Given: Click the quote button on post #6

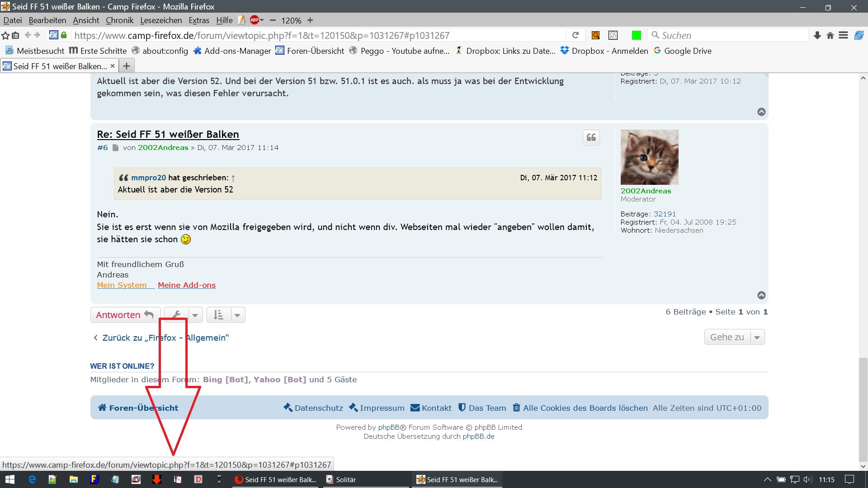Looking at the screenshot, I should (x=591, y=138).
